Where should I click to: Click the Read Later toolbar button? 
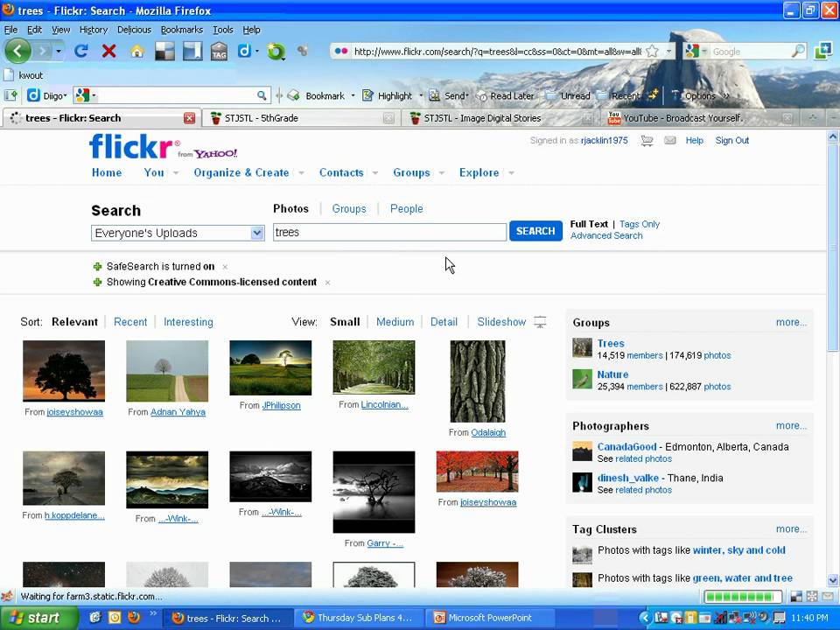[x=506, y=96]
